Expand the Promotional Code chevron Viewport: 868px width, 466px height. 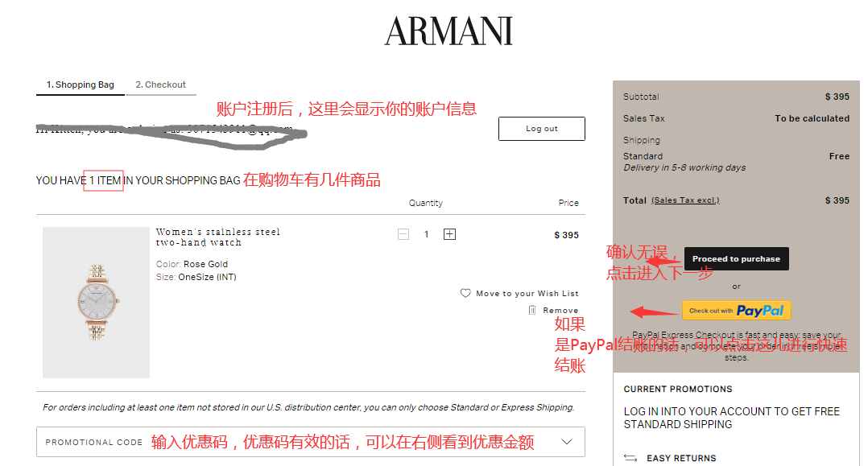(566, 442)
